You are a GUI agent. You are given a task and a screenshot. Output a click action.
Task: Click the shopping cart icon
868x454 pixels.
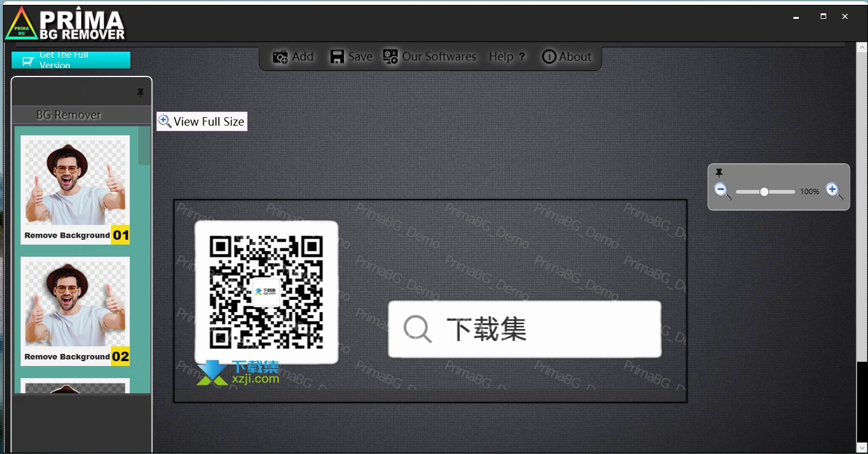[28, 61]
